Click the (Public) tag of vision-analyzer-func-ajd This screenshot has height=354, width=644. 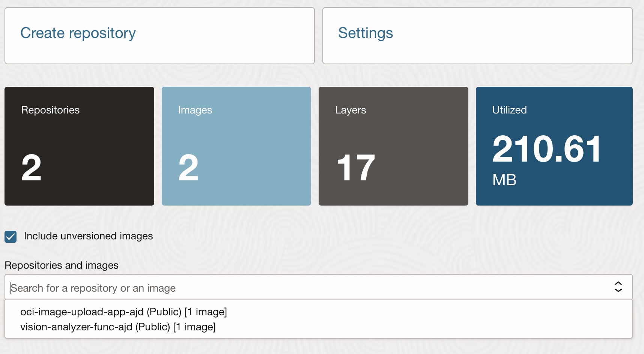(153, 327)
